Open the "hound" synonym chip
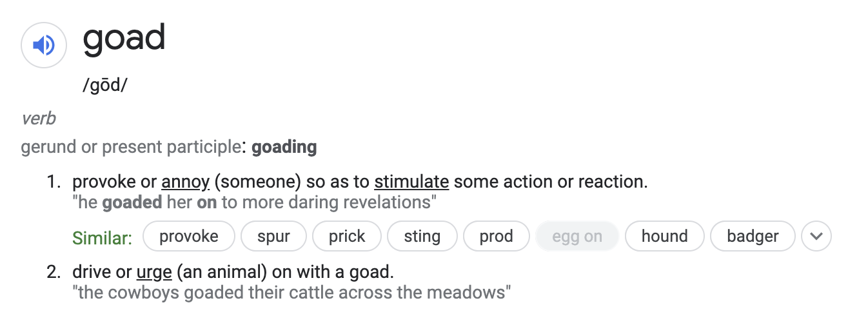This screenshot has width=868, height=325. pyautogui.click(x=664, y=237)
